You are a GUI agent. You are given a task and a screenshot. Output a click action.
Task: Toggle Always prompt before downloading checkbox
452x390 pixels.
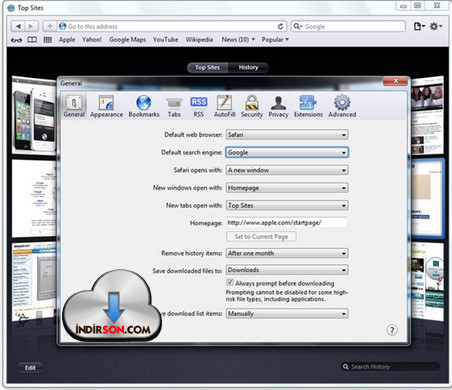[x=230, y=283]
